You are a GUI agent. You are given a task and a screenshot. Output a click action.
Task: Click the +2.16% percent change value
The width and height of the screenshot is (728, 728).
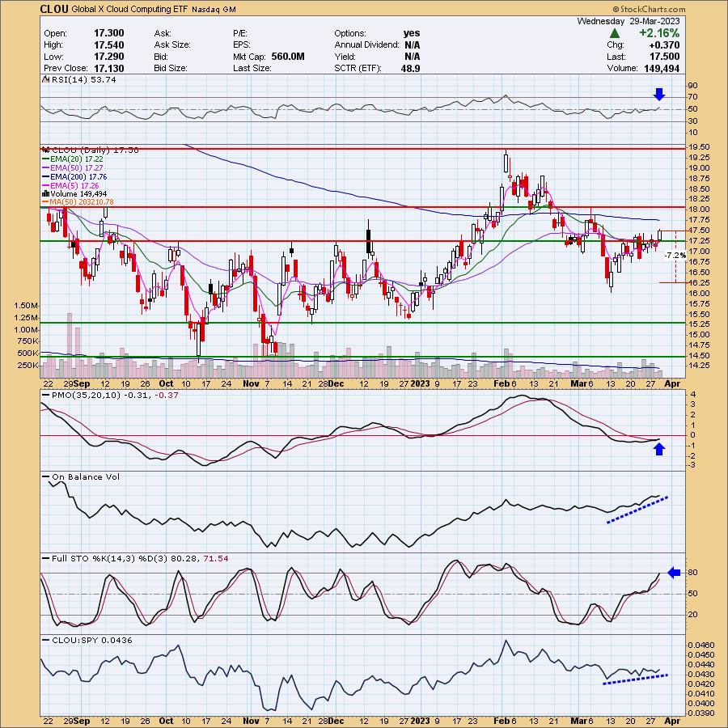[659, 33]
